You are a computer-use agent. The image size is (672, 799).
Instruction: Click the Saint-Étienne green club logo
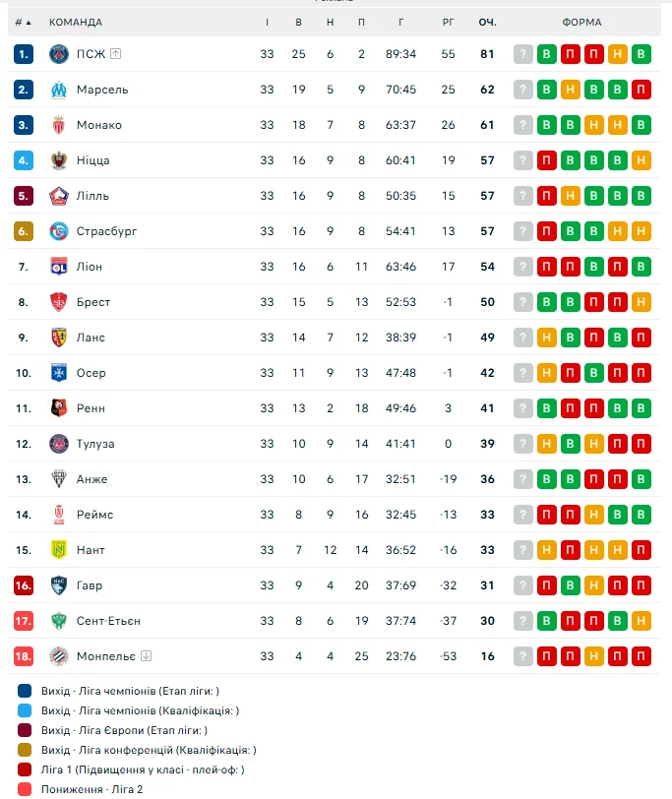(58, 621)
